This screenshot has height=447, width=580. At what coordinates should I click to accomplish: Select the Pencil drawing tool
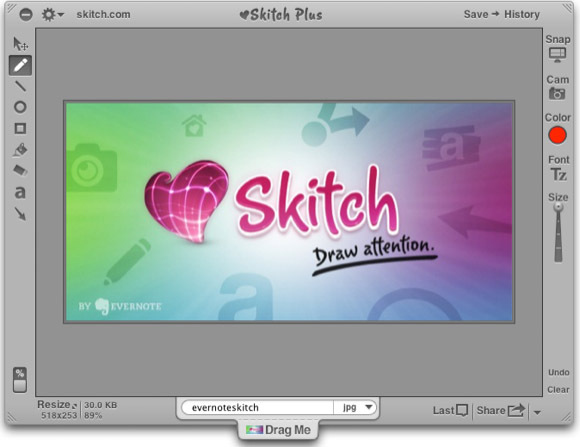tap(20, 65)
